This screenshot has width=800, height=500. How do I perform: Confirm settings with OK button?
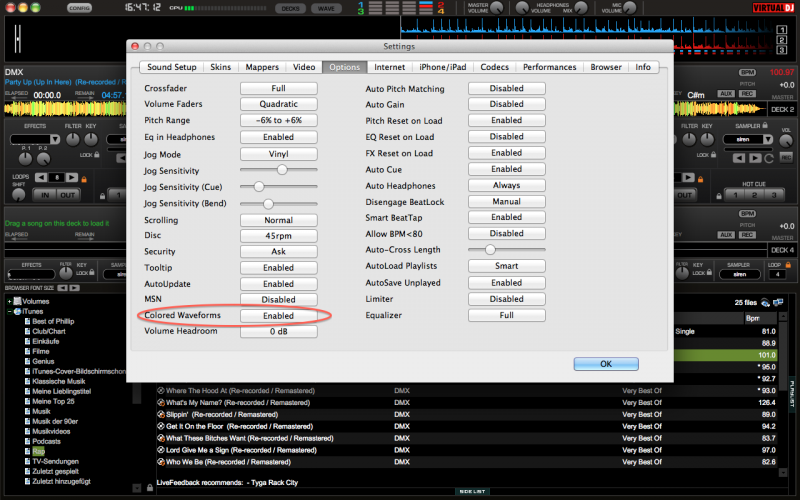(x=606, y=364)
